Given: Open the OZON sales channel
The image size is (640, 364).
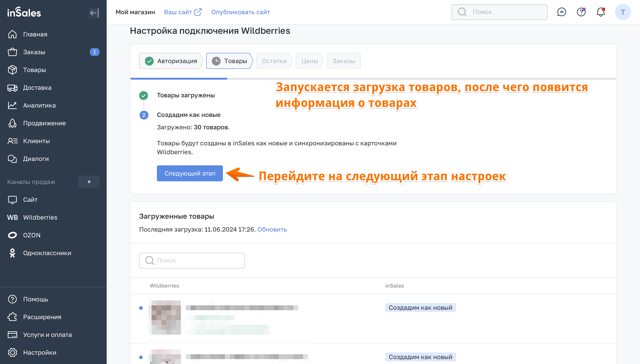Looking at the screenshot, I should tap(32, 235).
